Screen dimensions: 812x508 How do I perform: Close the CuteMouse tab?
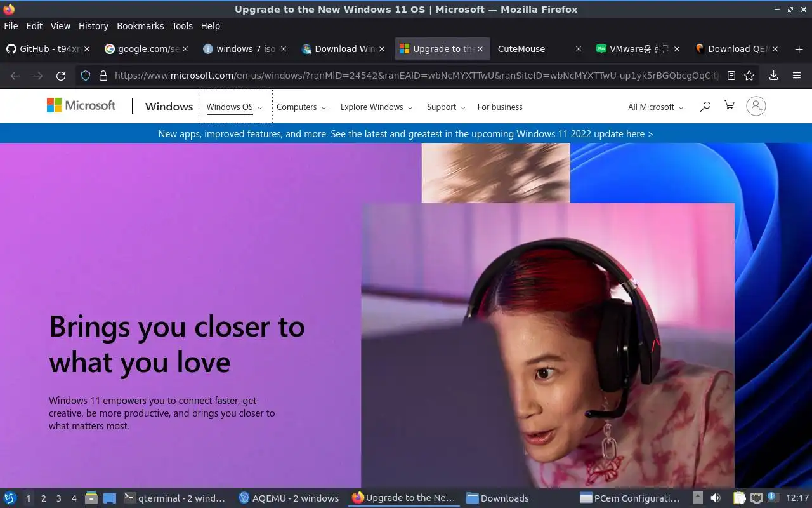click(578, 49)
